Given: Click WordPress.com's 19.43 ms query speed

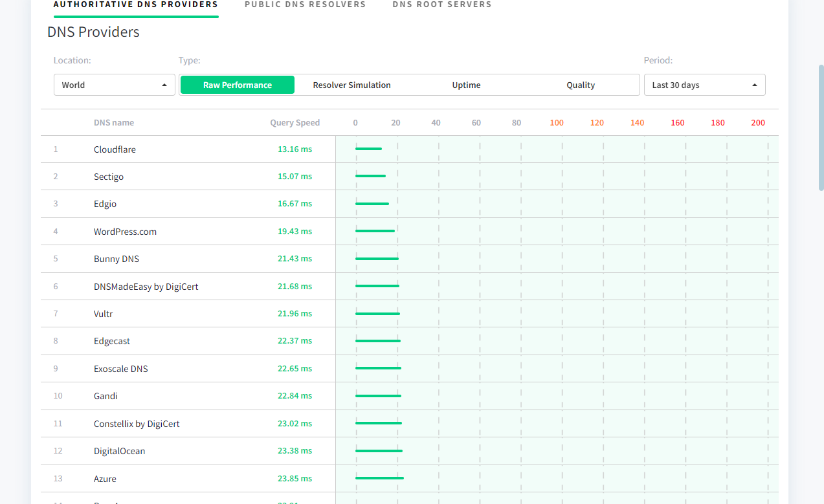Looking at the screenshot, I should tap(295, 232).
